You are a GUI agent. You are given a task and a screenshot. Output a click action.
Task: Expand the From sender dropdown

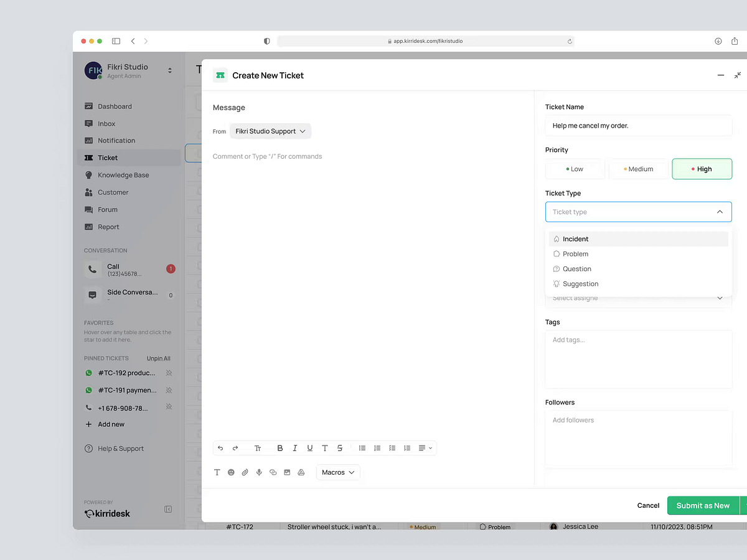270,131
